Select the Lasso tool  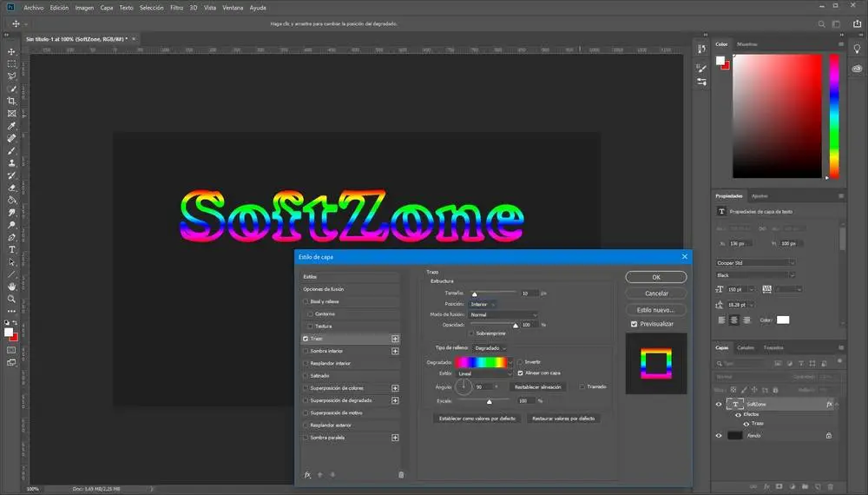[x=11, y=76]
